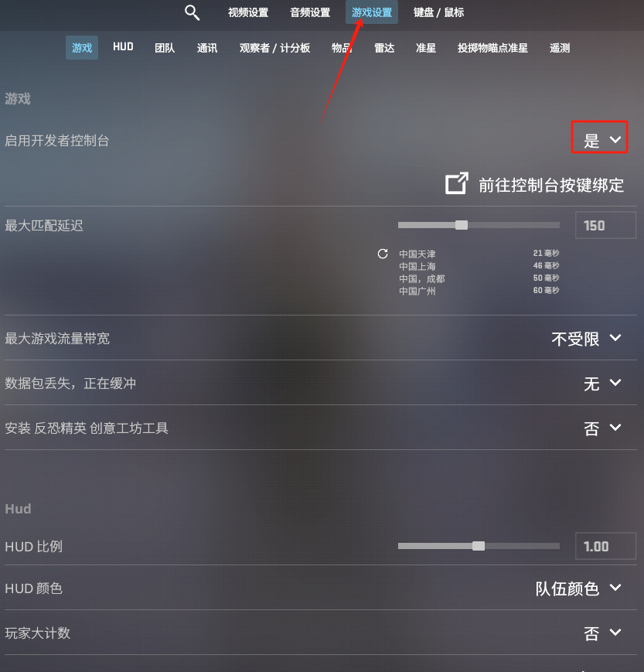This screenshot has width=644, height=672.
Task: Expand the 启用开发者控制台 dropdown
Action: tap(602, 140)
